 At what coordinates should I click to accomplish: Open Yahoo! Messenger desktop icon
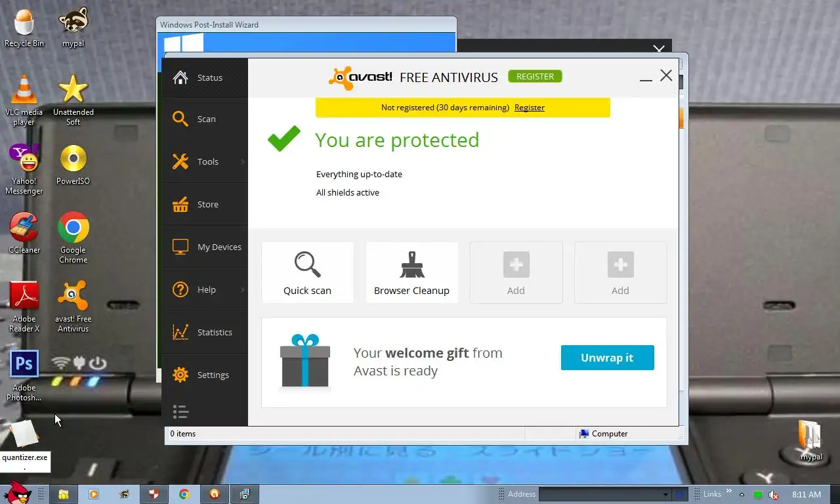click(x=24, y=169)
